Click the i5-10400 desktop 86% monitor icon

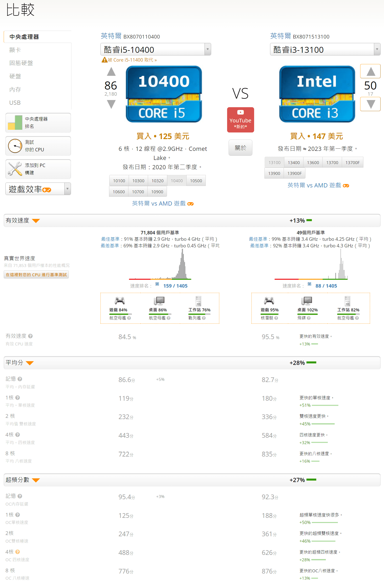click(159, 301)
